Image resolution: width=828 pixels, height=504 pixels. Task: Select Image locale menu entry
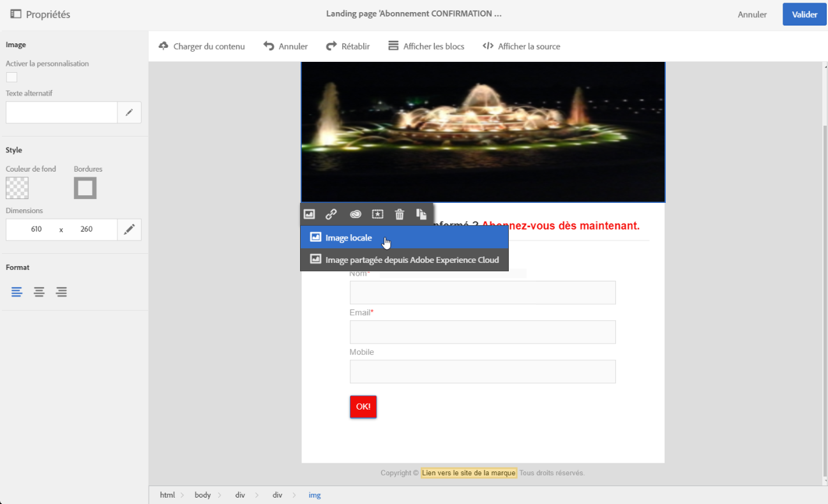pos(405,237)
